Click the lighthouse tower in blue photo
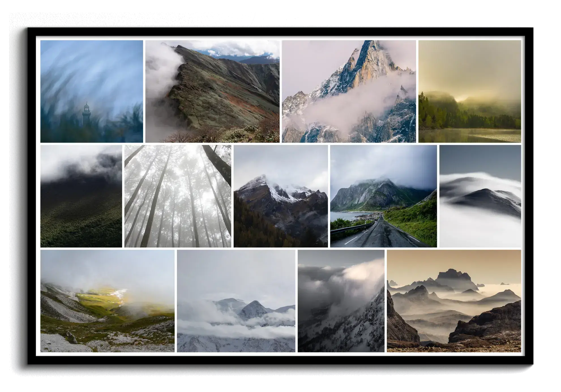The height and width of the screenshot is (392, 561). pyautogui.click(x=86, y=113)
